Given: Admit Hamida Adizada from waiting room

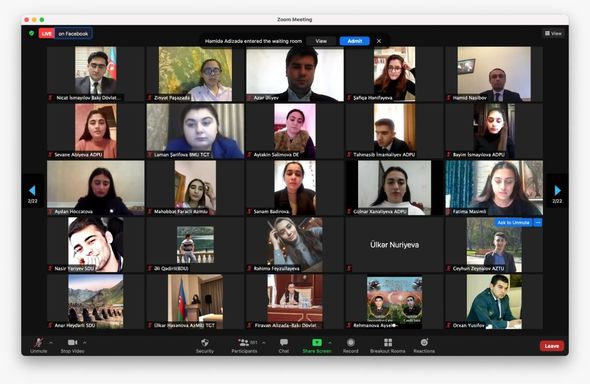Looking at the screenshot, I should (354, 41).
